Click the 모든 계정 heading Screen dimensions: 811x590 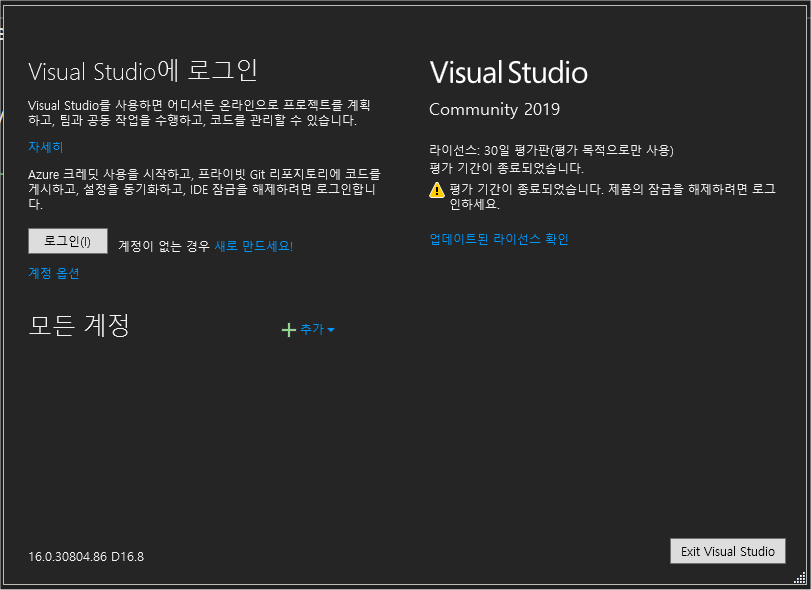(79, 326)
